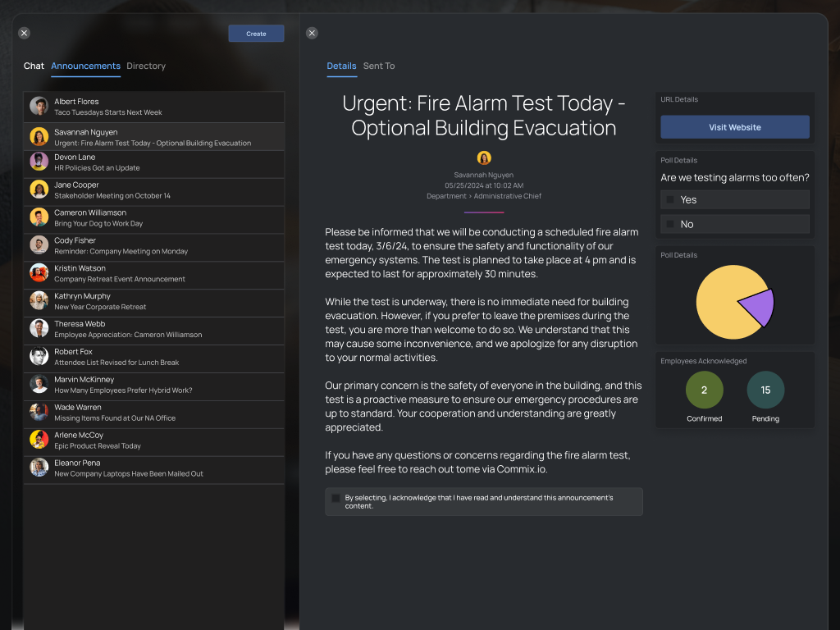Open the Directory tab
The height and width of the screenshot is (630, 840).
(x=146, y=66)
